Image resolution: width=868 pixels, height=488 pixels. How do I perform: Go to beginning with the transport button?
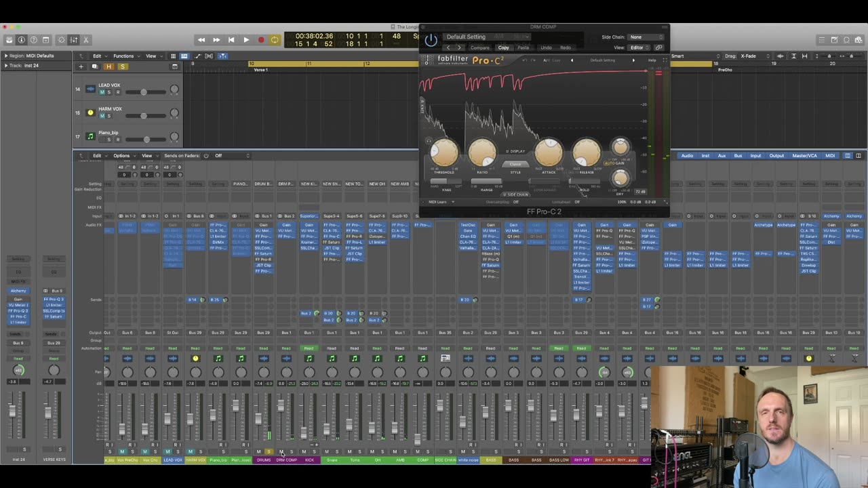231,40
